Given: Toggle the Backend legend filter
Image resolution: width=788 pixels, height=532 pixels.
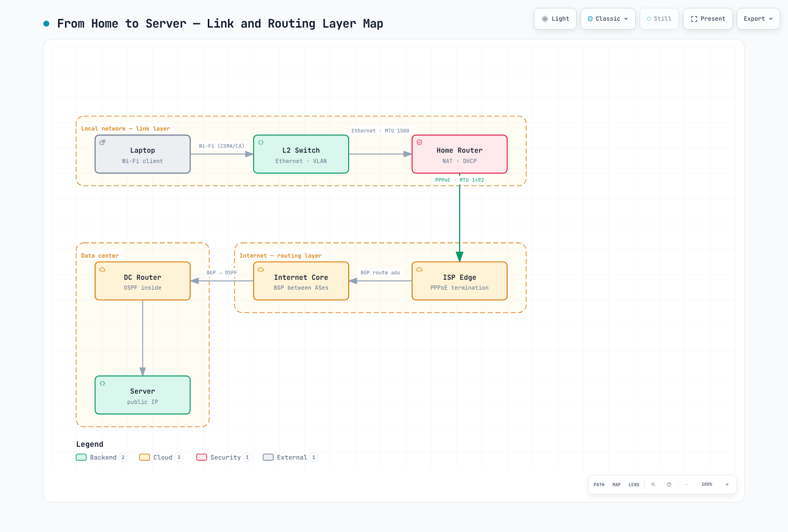Looking at the screenshot, I should [x=101, y=458].
